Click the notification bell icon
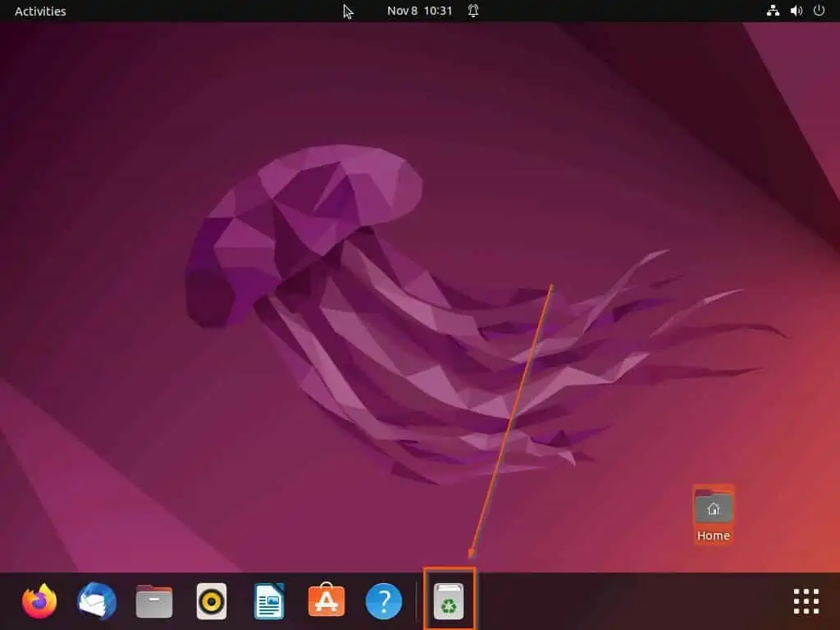Image resolution: width=840 pixels, height=630 pixels. 473,11
